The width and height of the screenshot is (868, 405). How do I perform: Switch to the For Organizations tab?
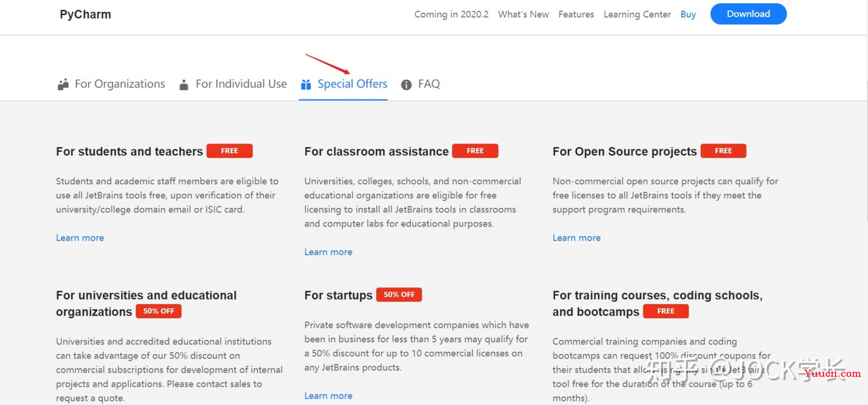[x=112, y=84]
